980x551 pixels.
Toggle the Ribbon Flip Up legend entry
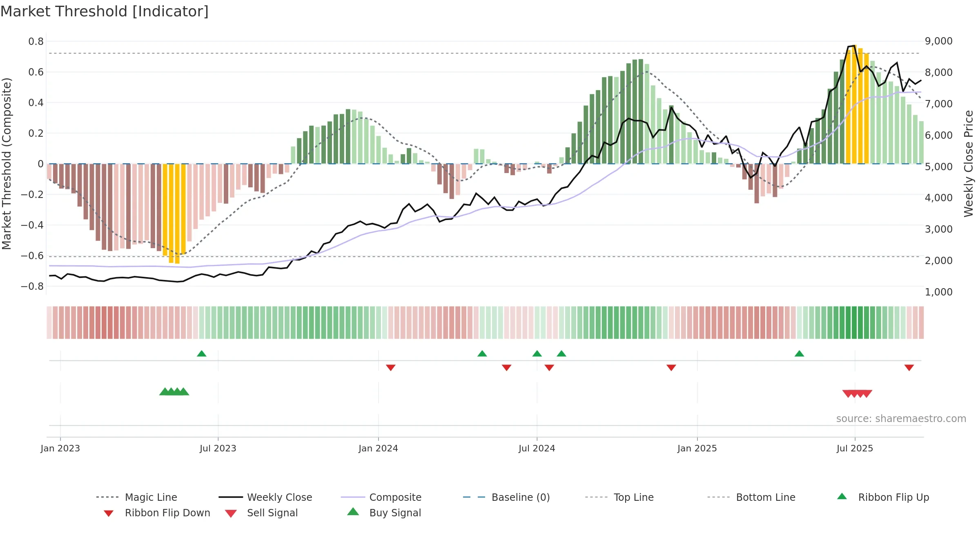coord(883,497)
